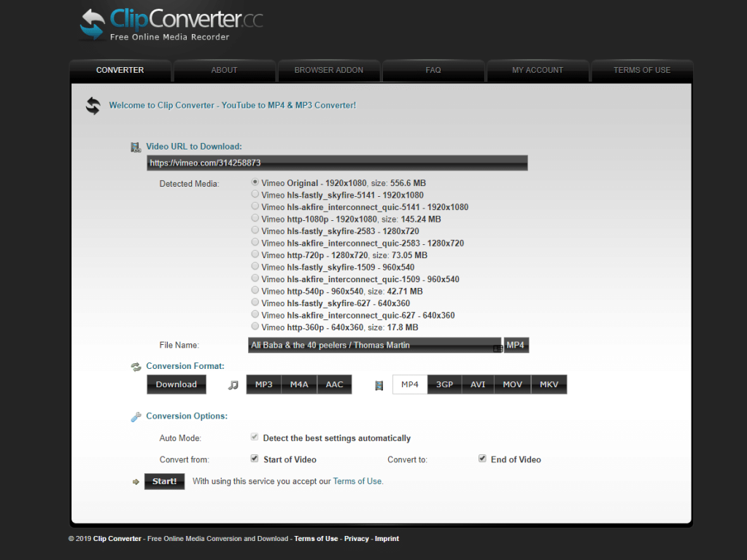
Task: Choose MOV video format
Action: pyautogui.click(x=513, y=385)
